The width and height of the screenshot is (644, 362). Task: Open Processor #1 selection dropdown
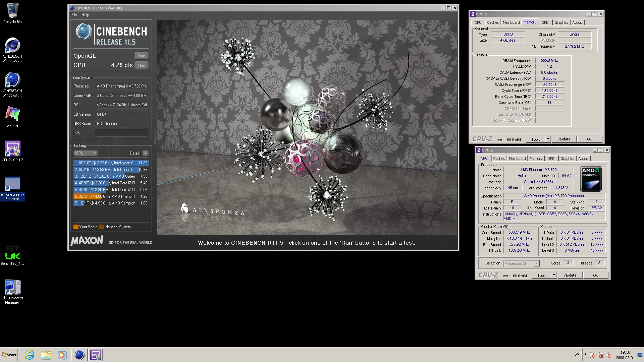click(x=521, y=263)
